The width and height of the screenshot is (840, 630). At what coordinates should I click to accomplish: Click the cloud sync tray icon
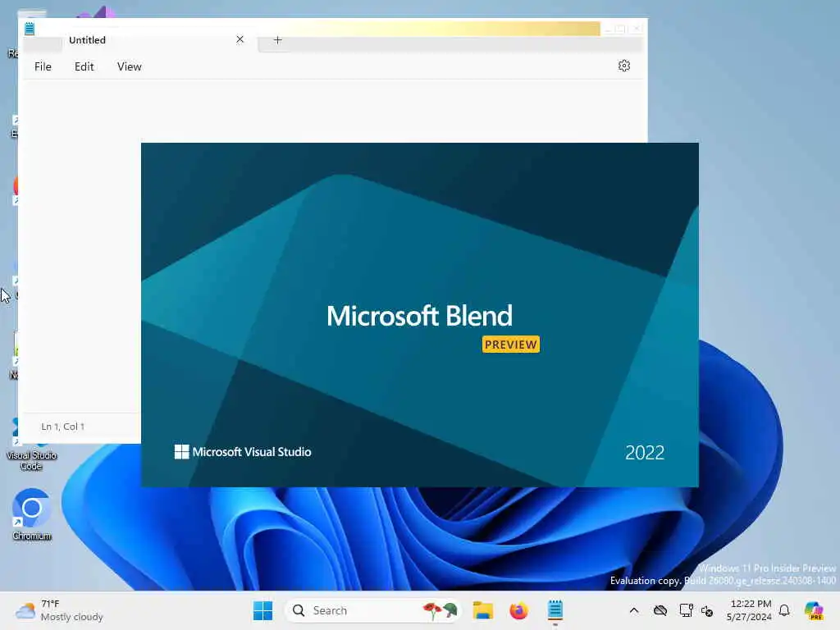coord(660,610)
